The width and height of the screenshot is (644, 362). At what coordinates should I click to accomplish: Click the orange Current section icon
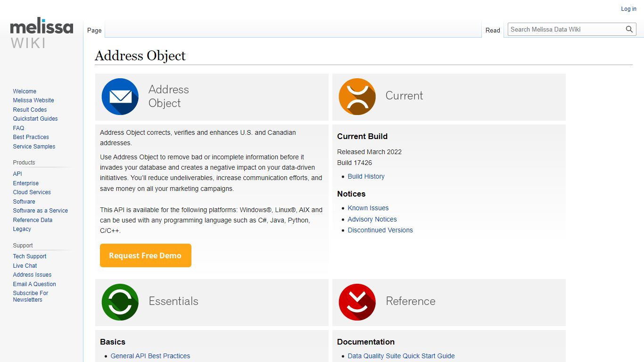[x=357, y=97]
